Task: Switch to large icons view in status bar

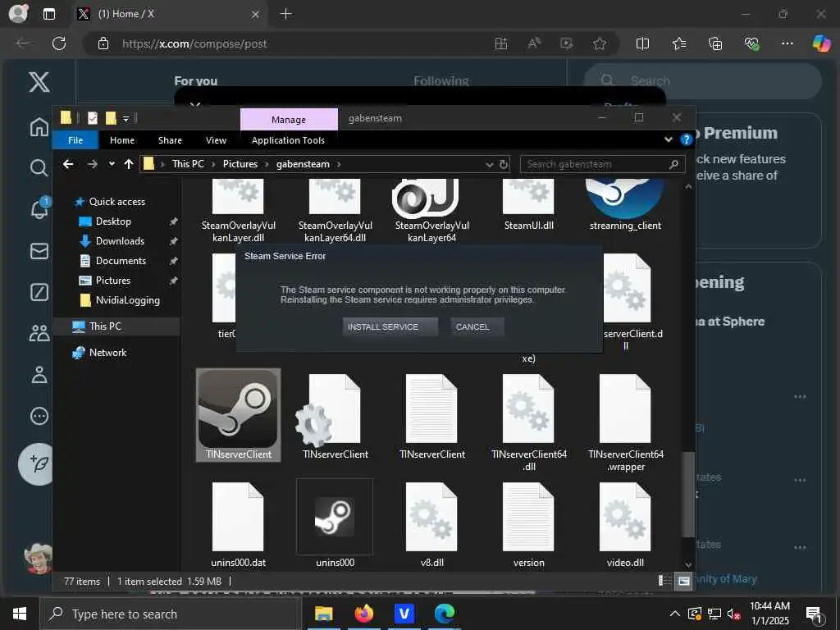Action: [683, 581]
